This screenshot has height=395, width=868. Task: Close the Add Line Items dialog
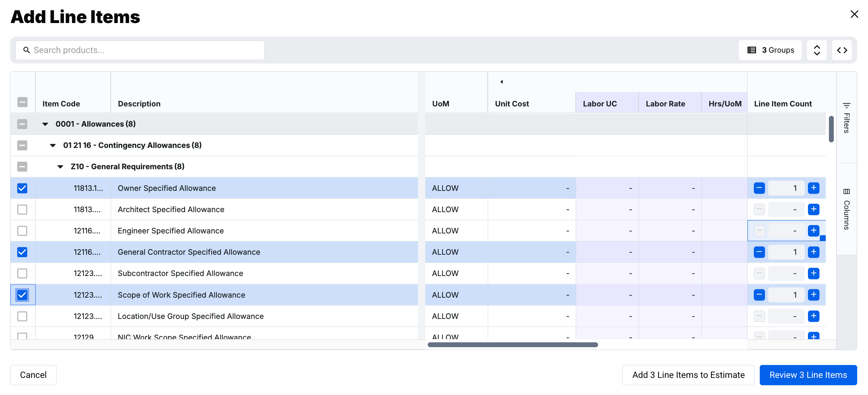tap(854, 14)
